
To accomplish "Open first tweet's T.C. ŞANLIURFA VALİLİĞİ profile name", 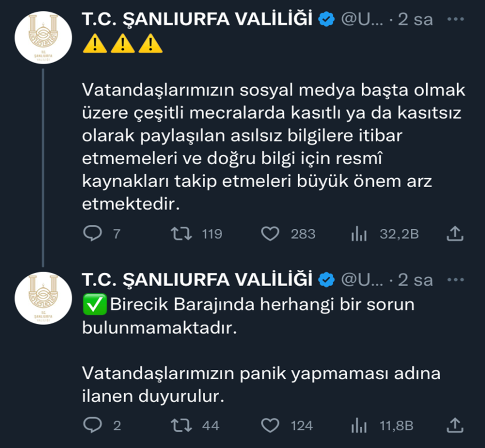I will coord(197,20).
